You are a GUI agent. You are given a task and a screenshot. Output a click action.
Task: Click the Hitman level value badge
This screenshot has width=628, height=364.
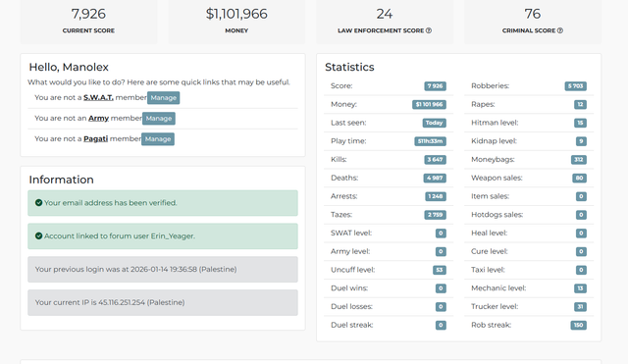pyautogui.click(x=580, y=123)
